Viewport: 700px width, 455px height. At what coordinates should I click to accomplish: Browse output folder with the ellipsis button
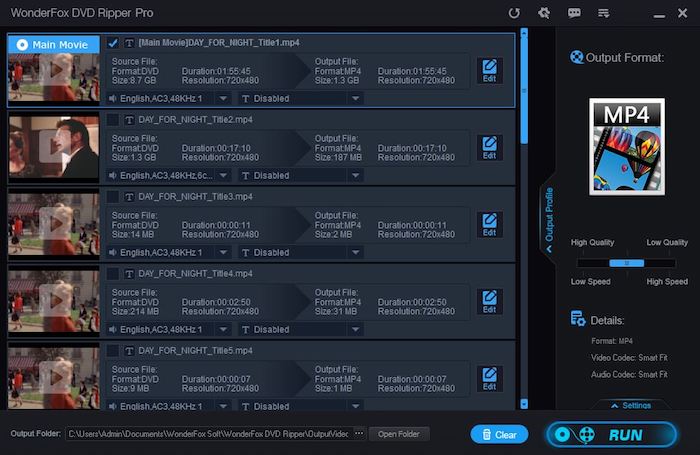[x=359, y=434]
